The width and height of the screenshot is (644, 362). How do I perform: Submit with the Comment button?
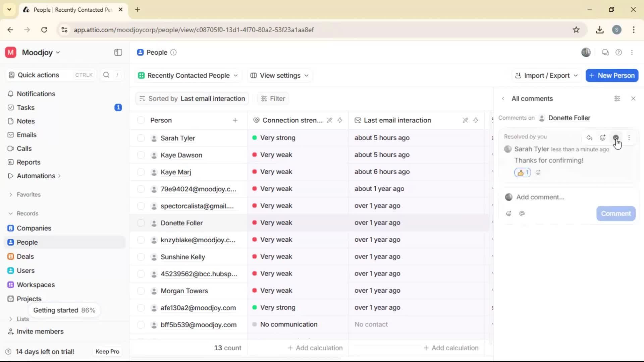(x=615, y=214)
